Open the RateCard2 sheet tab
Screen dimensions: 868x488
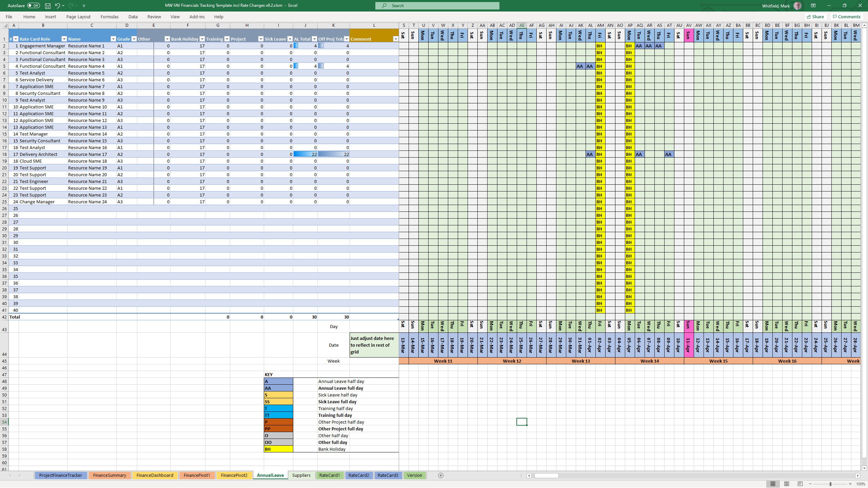click(359, 475)
